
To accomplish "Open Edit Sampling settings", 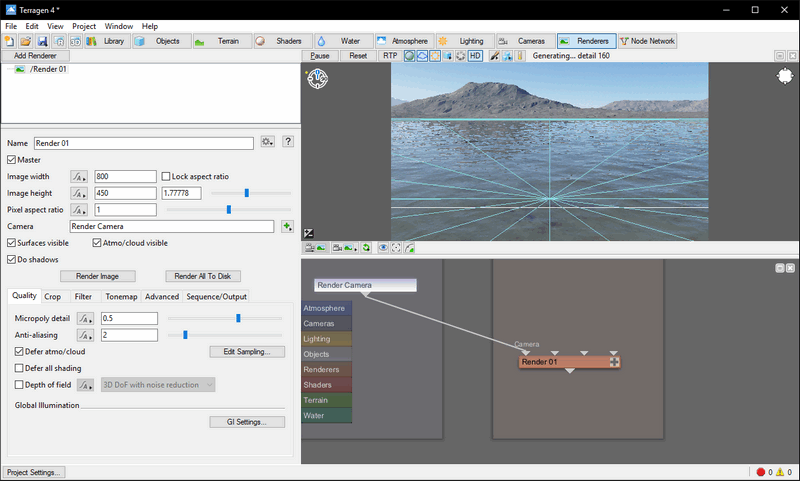I will click(247, 352).
